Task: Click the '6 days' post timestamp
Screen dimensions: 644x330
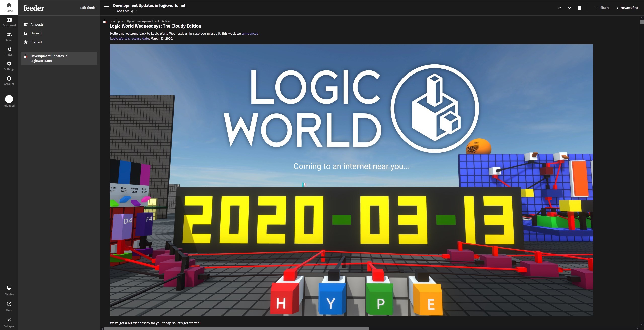Action: coord(166,21)
